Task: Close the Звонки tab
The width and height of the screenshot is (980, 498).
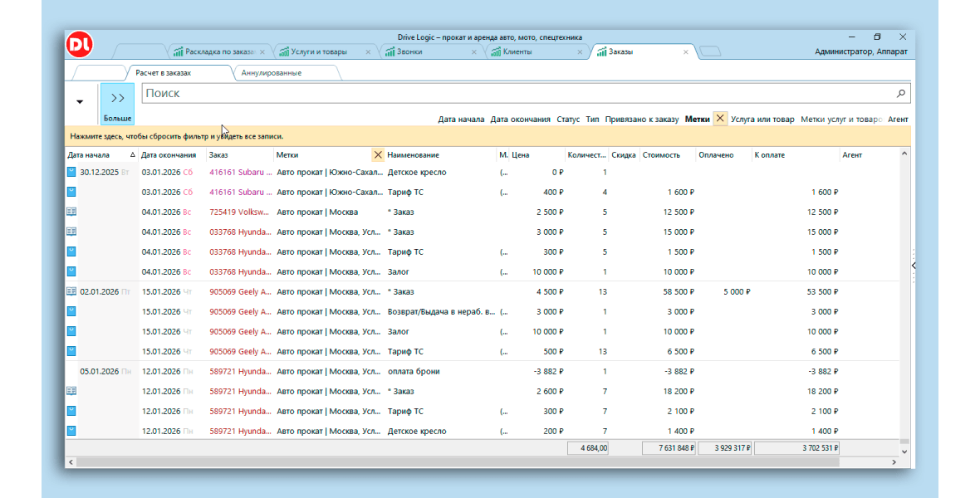Action: [474, 51]
